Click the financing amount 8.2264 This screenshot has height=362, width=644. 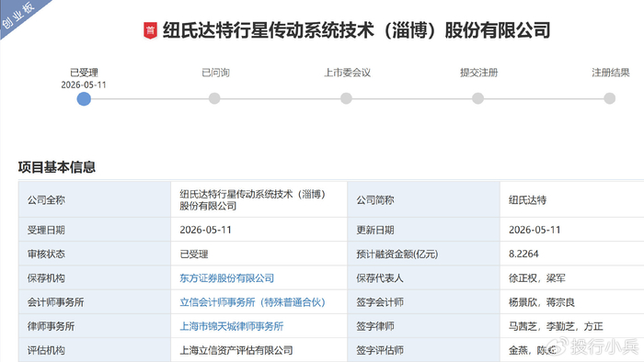click(523, 255)
